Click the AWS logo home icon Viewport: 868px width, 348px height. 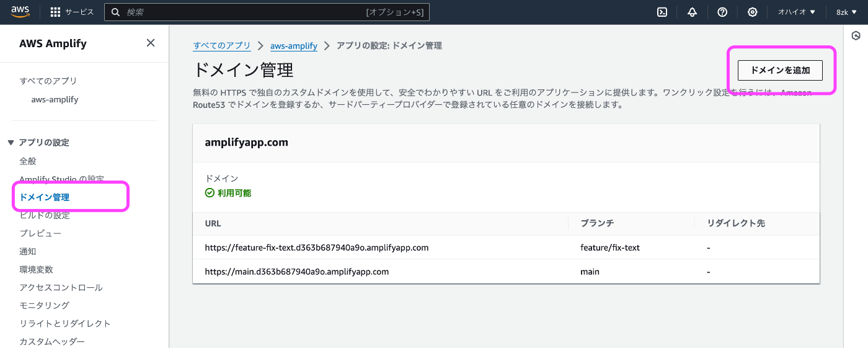(20, 12)
